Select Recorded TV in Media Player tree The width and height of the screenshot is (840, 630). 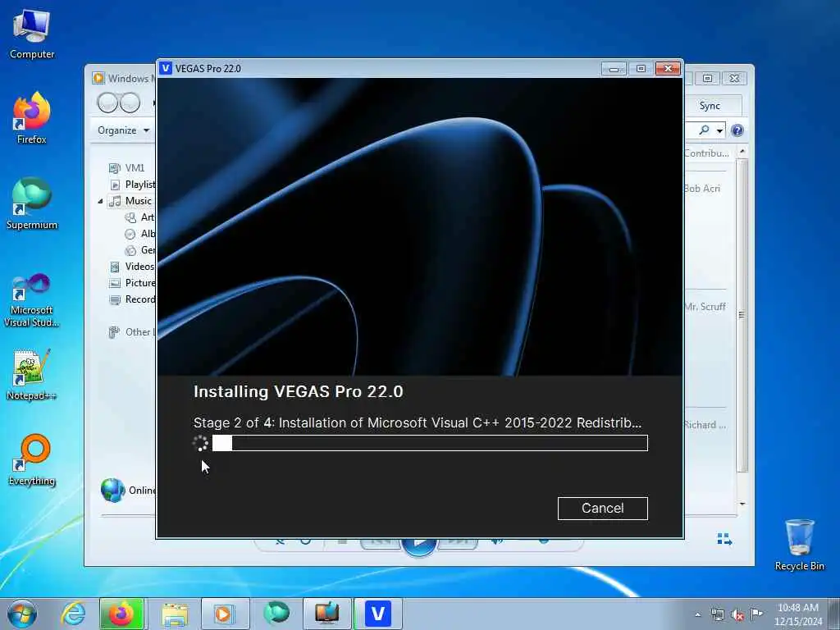coord(132,299)
